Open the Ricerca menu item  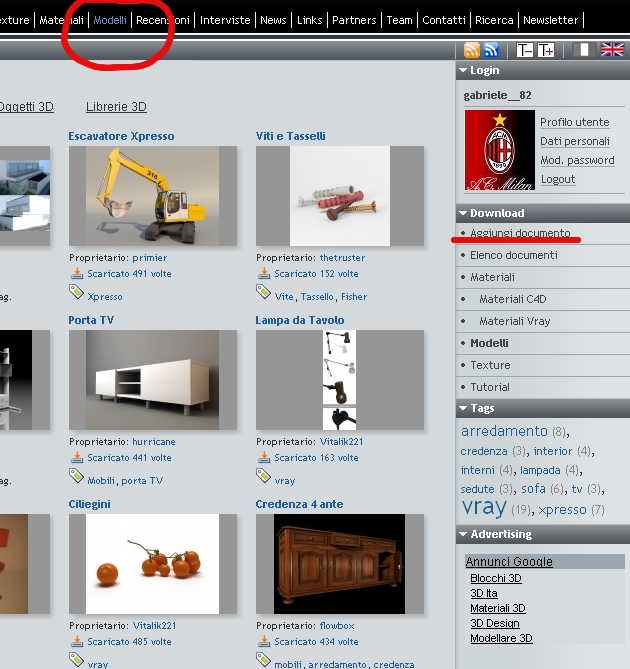[494, 20]
